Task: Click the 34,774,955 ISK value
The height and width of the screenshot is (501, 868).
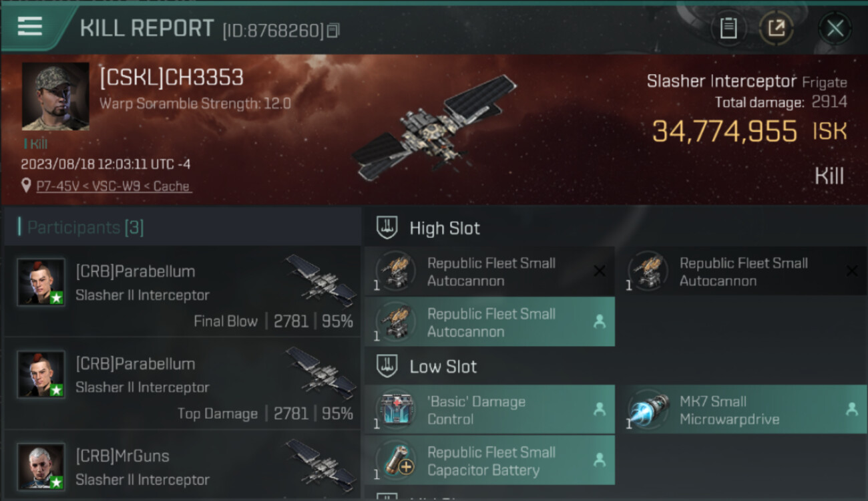Action: [749, 131]
